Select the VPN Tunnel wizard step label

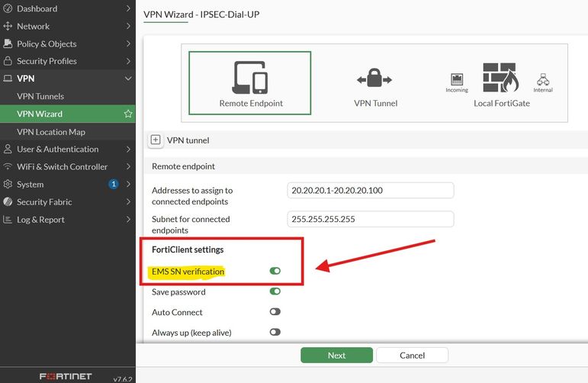point(375,103)
